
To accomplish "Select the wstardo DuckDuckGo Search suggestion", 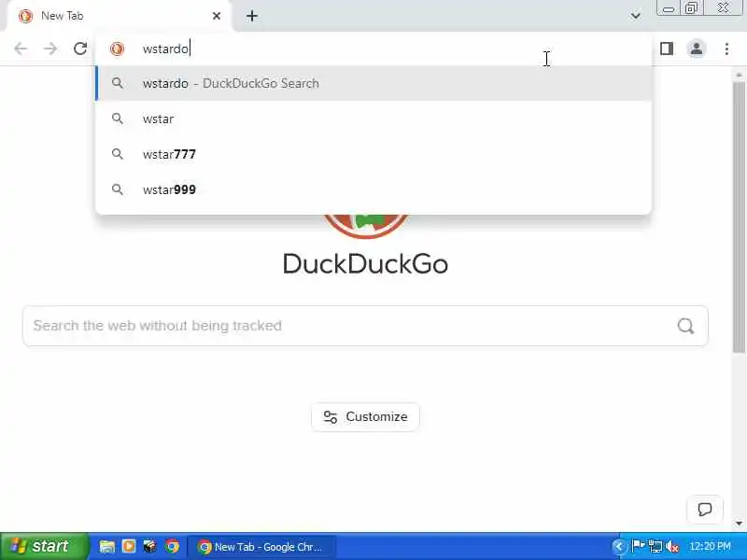I will pos(373,83).
